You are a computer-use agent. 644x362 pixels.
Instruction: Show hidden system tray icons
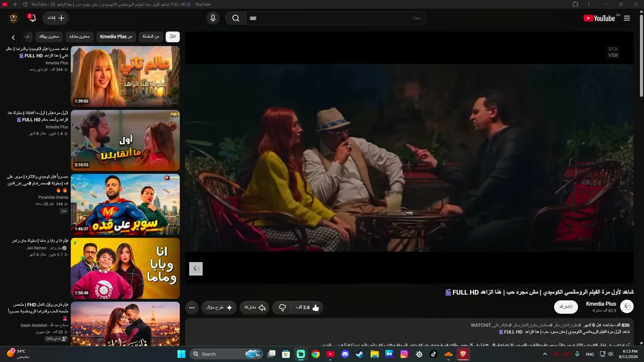(544, 354)
